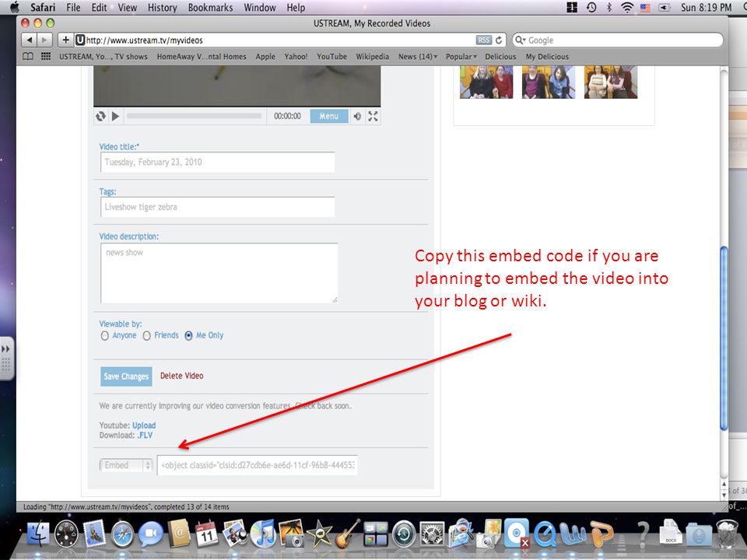This screenshot has height=560, width=747.
Task: Open System Preferences gear in Dock
Action: (432, 534)
